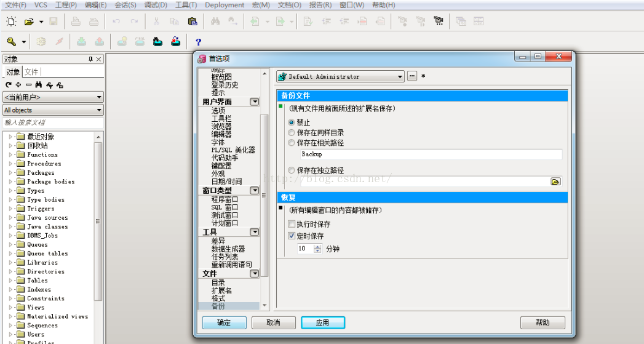Click the key Log on icon
The width and height of the screenshot is (644, 344).
coord(11,42)
